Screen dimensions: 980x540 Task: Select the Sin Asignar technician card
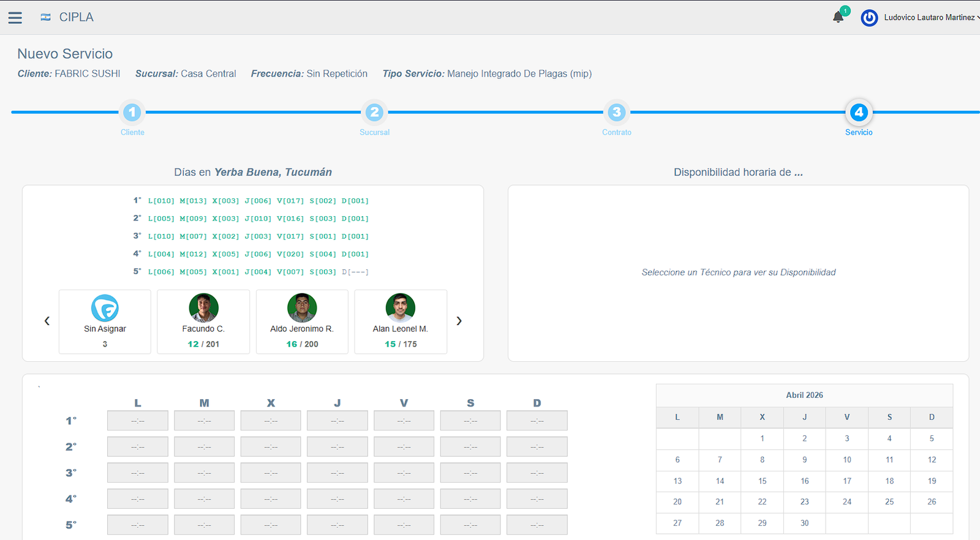pyautogui.click(x=105, y=321)
